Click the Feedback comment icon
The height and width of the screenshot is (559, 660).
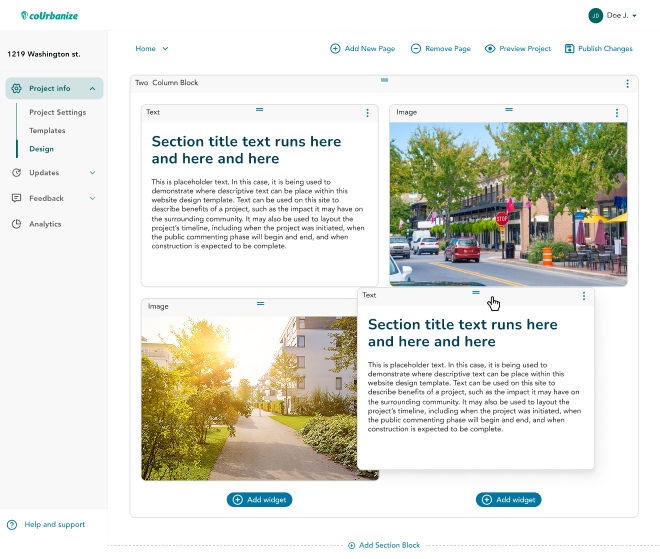[16, 198]
